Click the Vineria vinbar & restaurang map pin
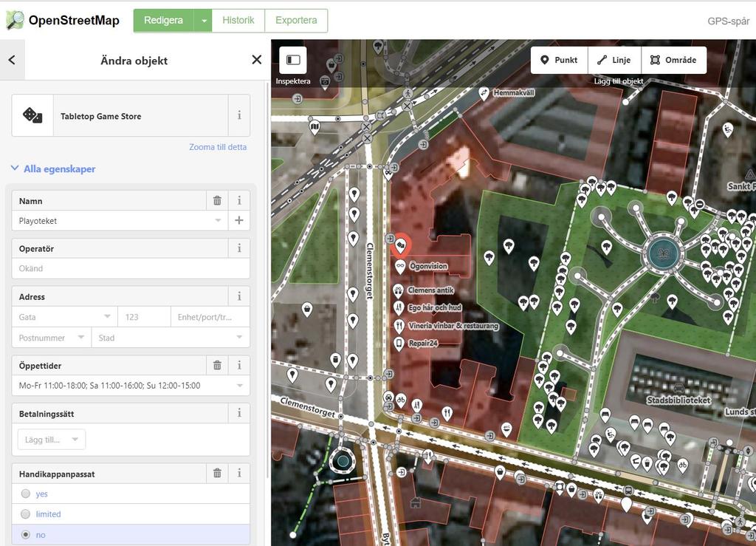The image size is (756, 546). click(399, 326)
